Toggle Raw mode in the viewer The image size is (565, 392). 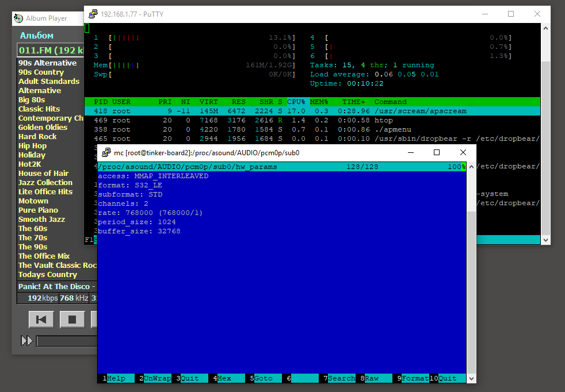(x=372, y=378)
